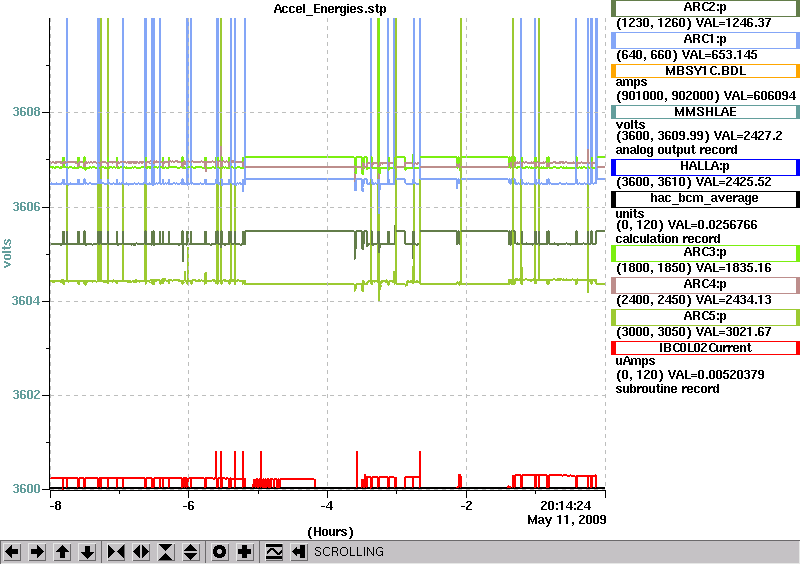The image size is (800, 564).
Task: Click the 3608 y-axis tick label
Action: click(26, 112)
